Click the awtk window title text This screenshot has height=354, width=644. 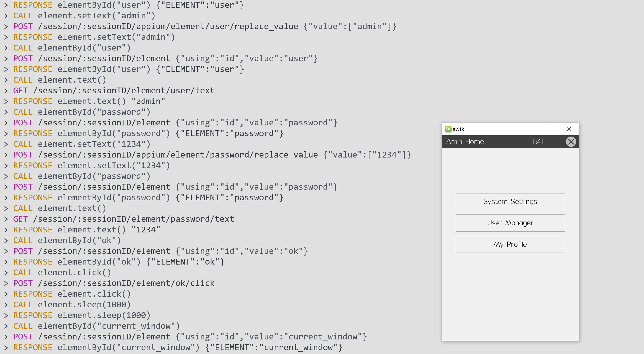click(458, 129)
